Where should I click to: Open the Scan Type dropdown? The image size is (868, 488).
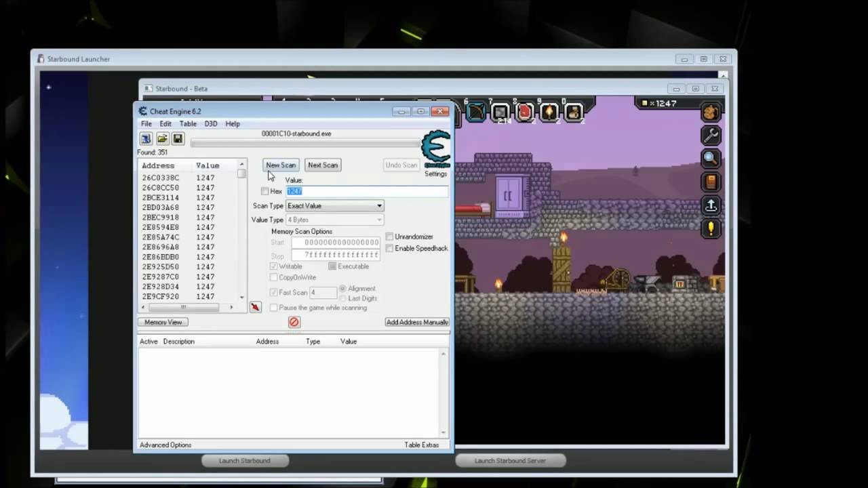tap(335, 206)
